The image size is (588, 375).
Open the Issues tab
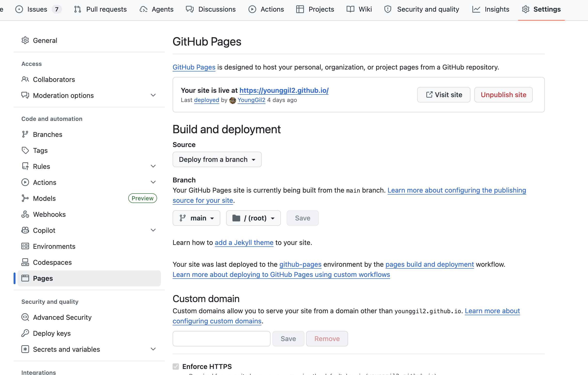coord(38,9)
